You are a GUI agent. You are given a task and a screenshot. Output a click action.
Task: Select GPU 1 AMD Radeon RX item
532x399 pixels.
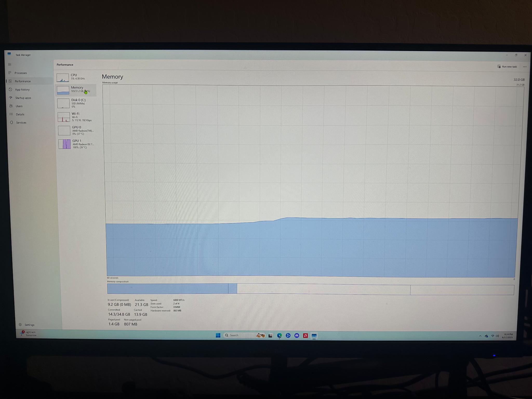(77, 144)
